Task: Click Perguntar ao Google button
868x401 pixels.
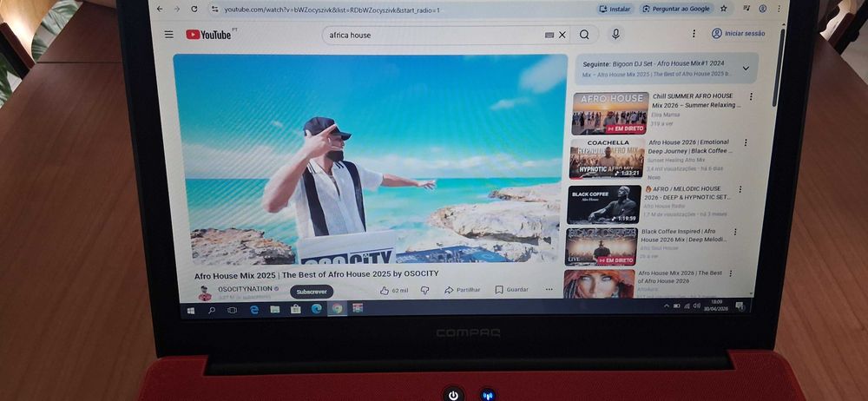Action: tap(676, 9)
